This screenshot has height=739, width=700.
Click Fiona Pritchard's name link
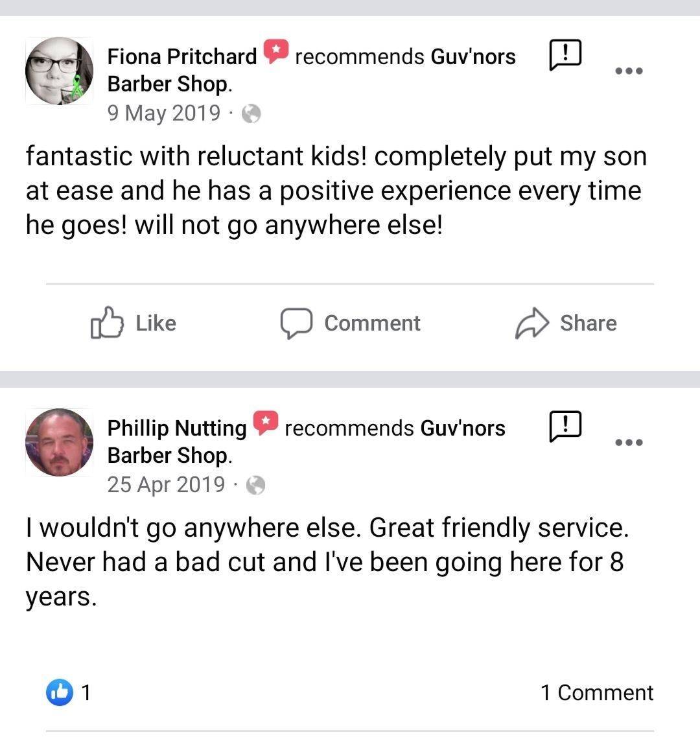pyautogui.click(x=182, y=56)
